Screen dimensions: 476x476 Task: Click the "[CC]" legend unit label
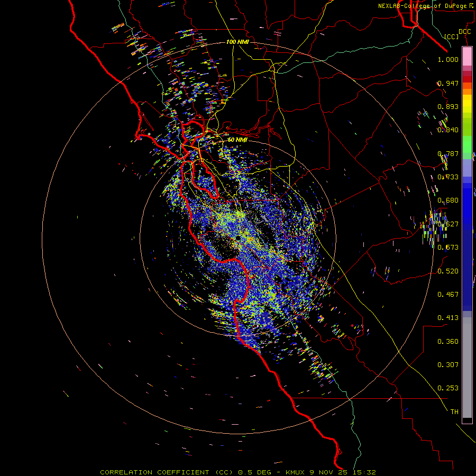tap(452, 36)
